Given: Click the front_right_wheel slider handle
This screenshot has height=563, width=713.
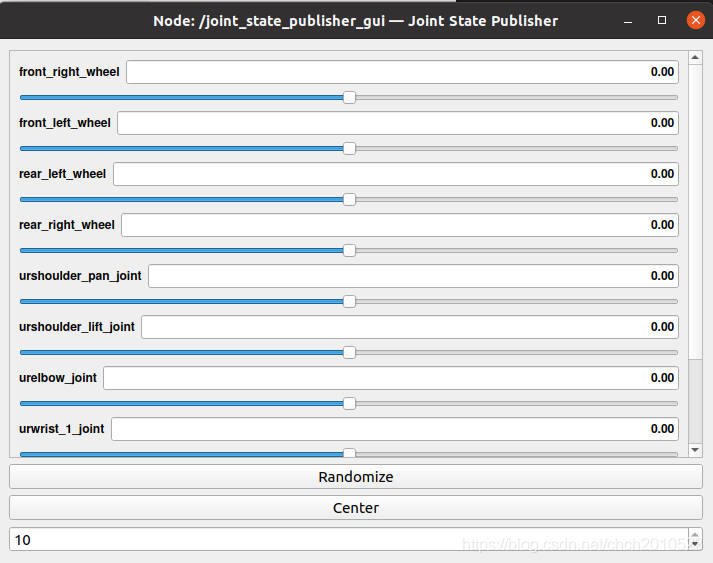Looking at the screenshot, I should (349, 97).
